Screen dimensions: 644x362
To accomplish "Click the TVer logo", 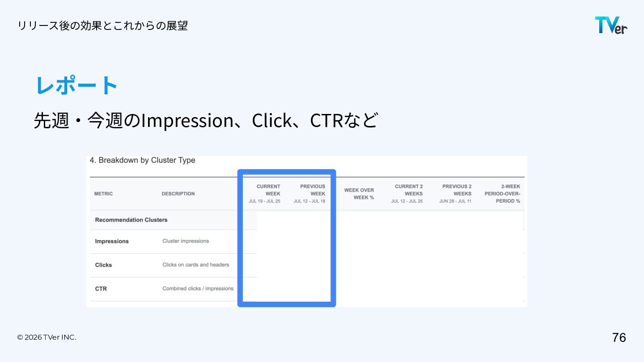I will click(x=611, y=25).
